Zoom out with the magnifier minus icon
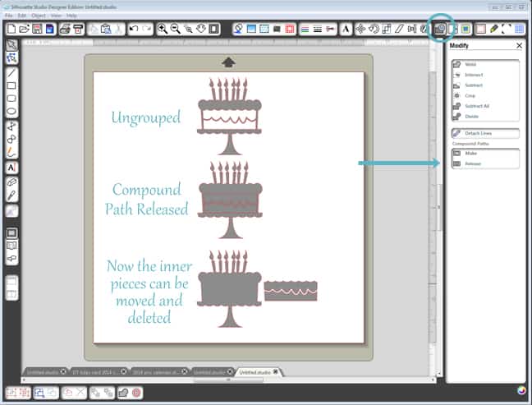 click(x=175, y=30)
